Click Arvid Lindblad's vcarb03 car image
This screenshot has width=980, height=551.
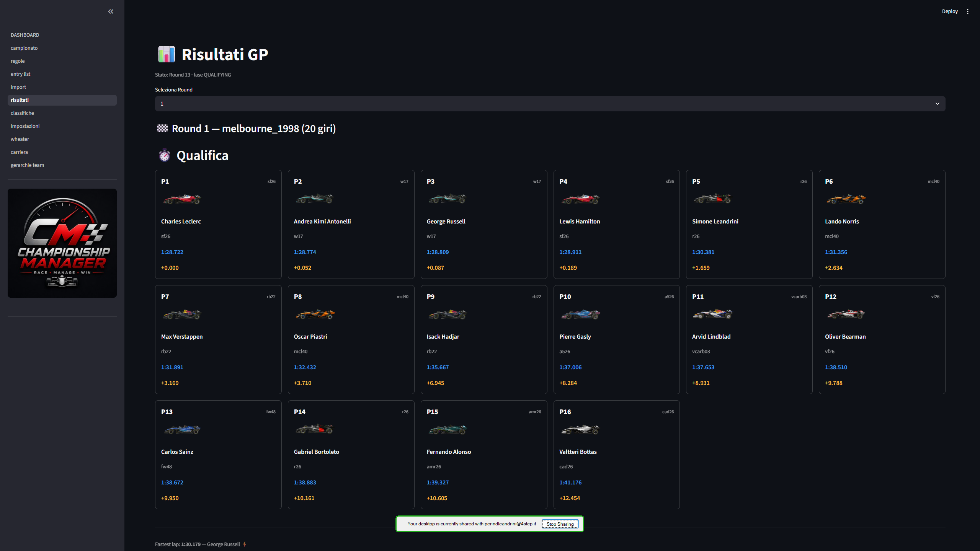712,314
